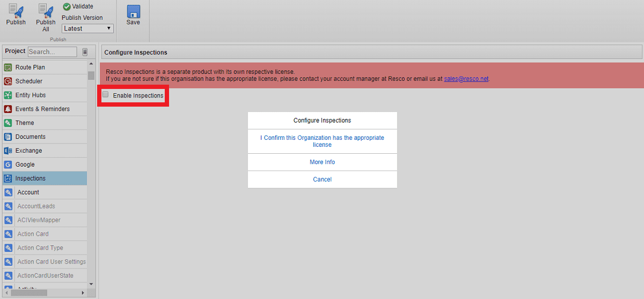
Task: Select the Action Card Type entity row
Action: (x=45, y=248)
